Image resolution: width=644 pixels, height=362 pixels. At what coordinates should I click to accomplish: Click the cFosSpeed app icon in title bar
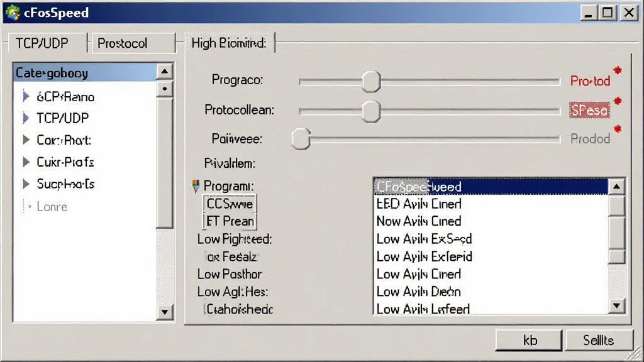13,13
